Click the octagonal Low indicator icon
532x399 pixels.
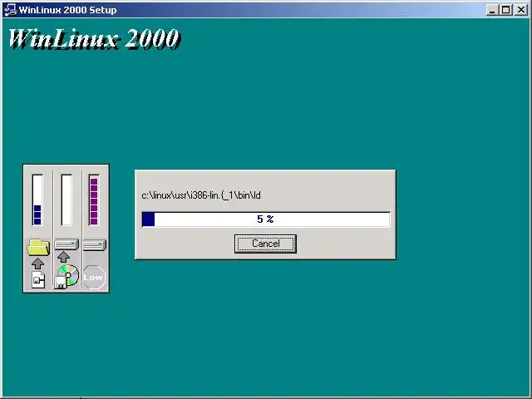94,277
